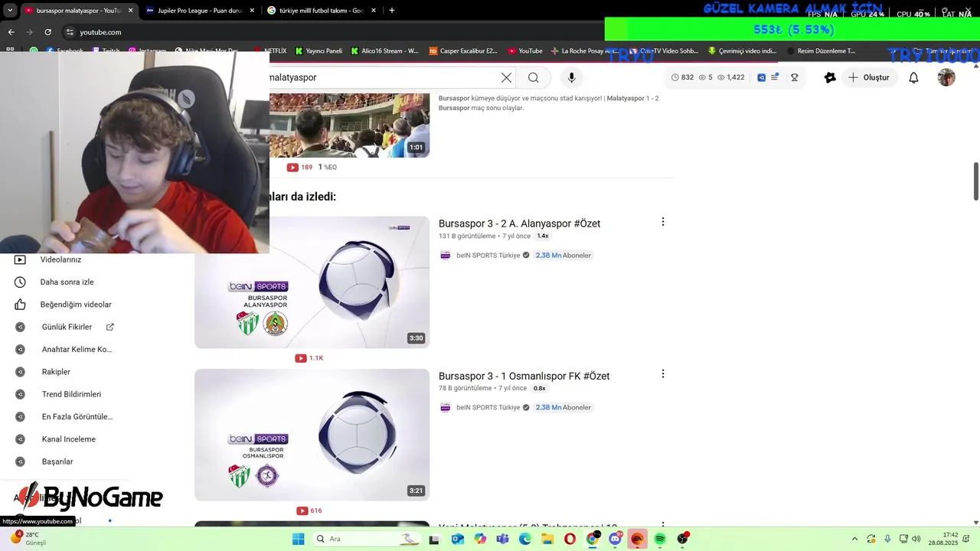The height and width of the screenshot is (551, 980).
Task: Open Microsoft Teams from the taskbar
Action: click(502, 539)
